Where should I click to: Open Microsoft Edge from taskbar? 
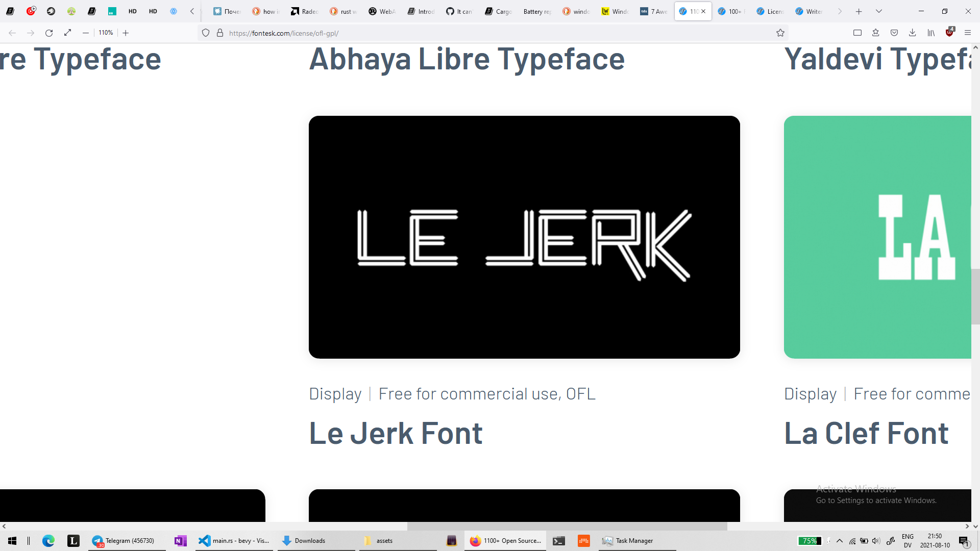(48, 541)
